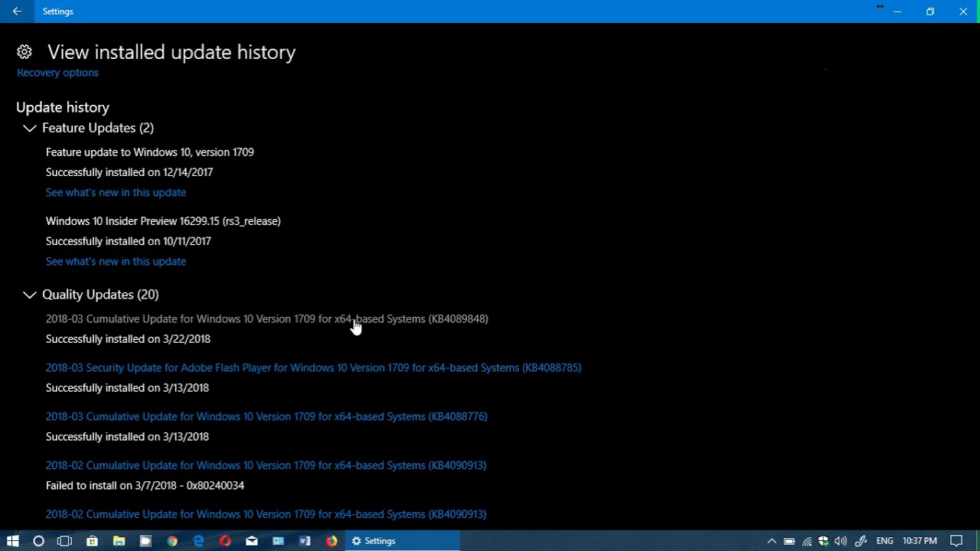Open KB4090913 update that failed on 3/7/2018
The width and height of the screenshot is (980, 551).
tap(266, 465)
